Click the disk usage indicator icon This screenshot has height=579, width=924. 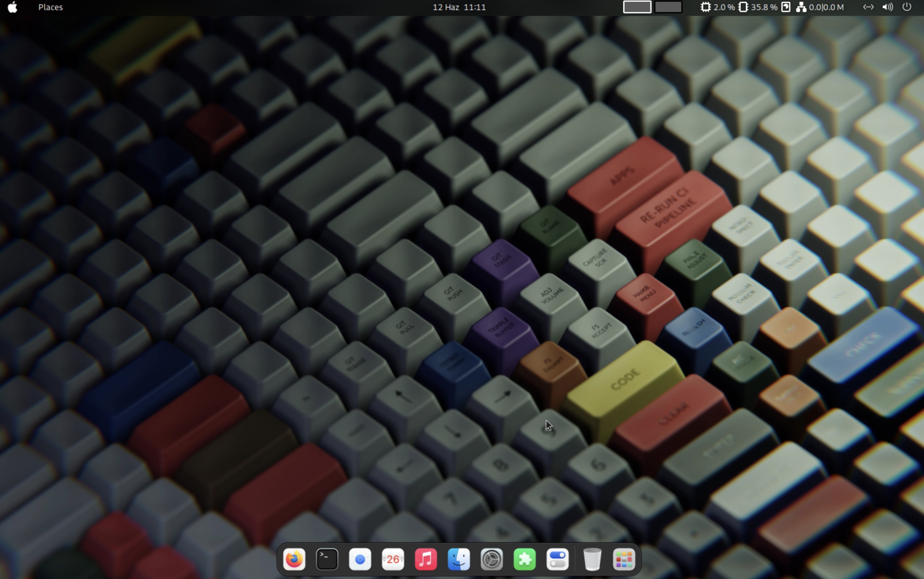pos(786,7)
